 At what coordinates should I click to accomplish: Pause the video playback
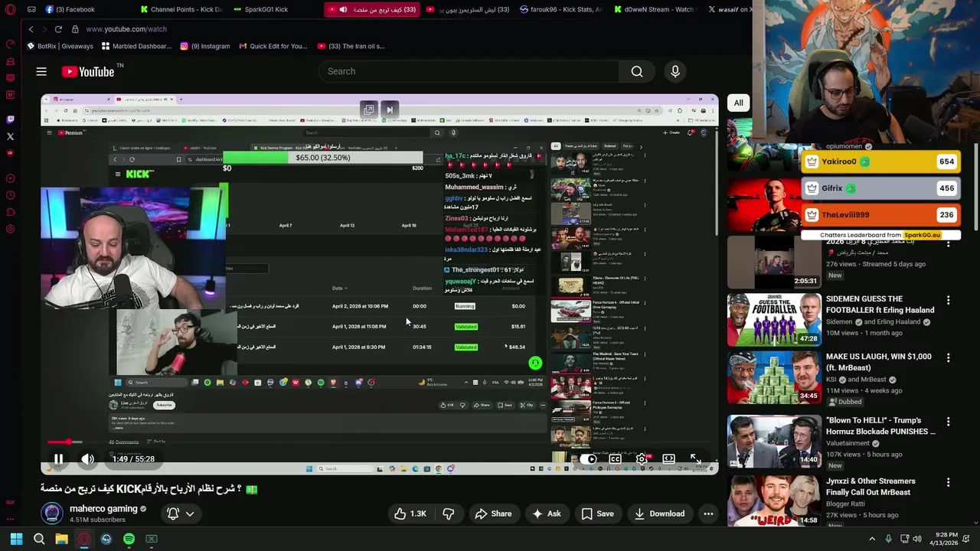point(58,459)
